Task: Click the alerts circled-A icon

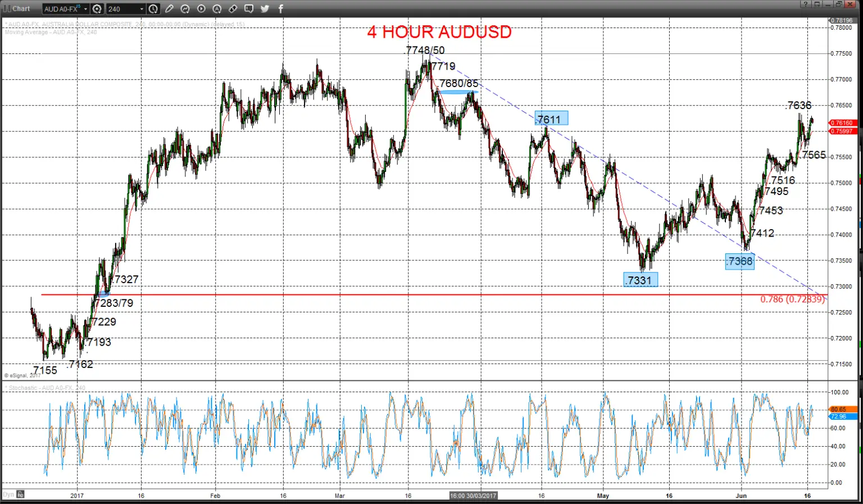Action: click(x=217, y=9)
